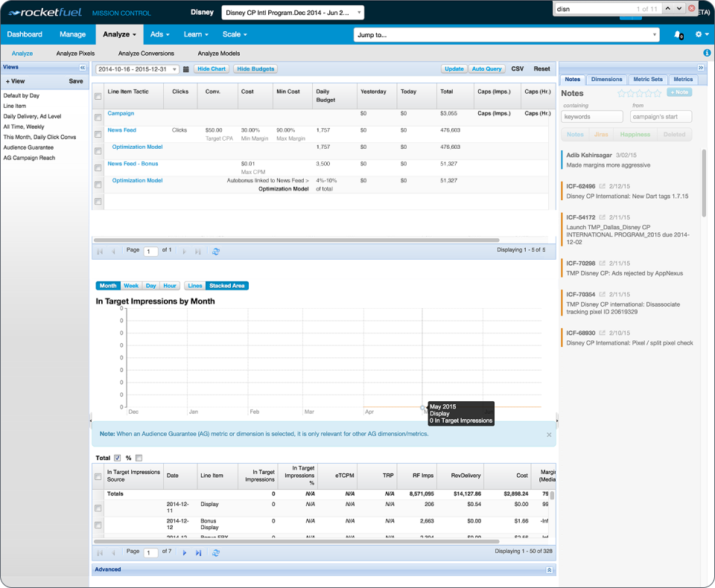Collapse the Views panel chevron
715x588 pixels.
click(83, 68)
